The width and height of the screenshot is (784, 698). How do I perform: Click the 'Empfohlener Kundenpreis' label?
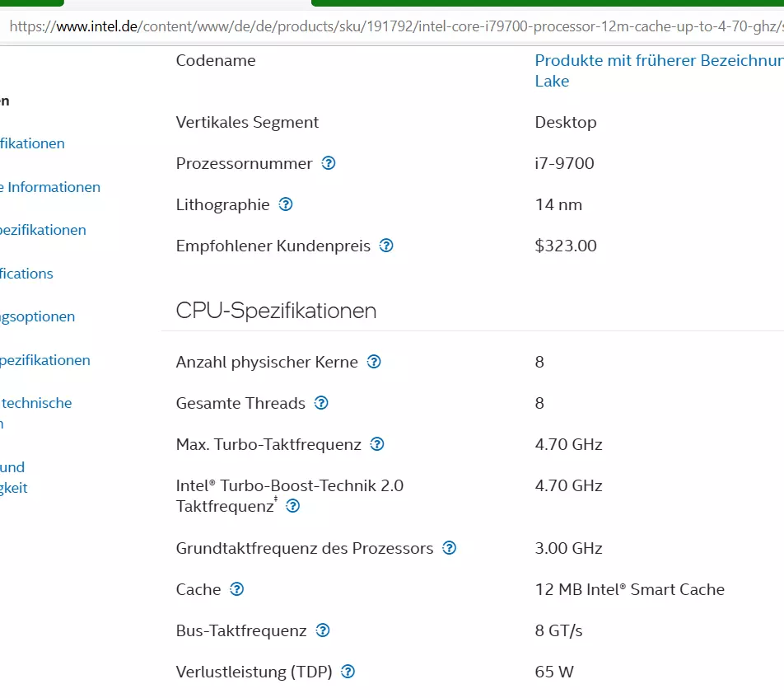click(273, 246)
